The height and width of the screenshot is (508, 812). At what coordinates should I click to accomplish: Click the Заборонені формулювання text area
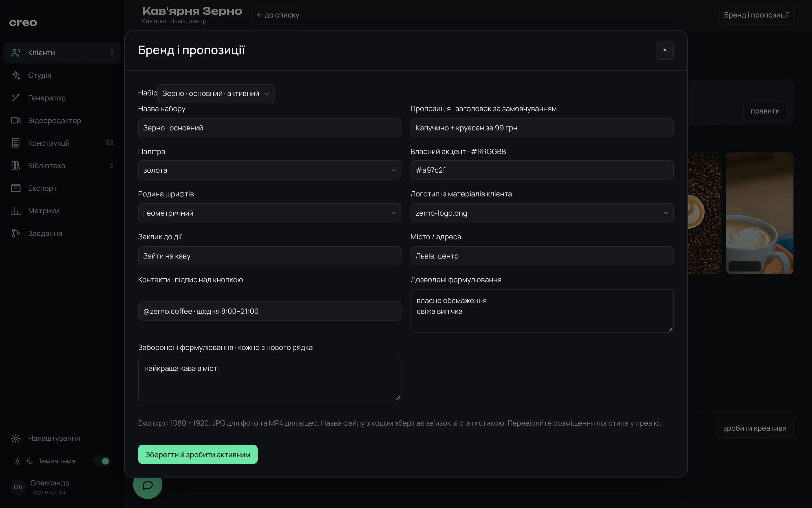(x=270, y=379)
